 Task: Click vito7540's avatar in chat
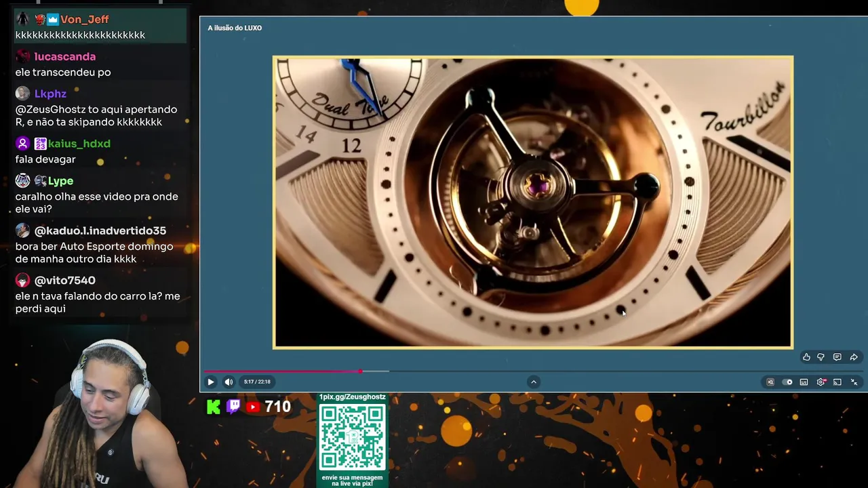point(22,280)
